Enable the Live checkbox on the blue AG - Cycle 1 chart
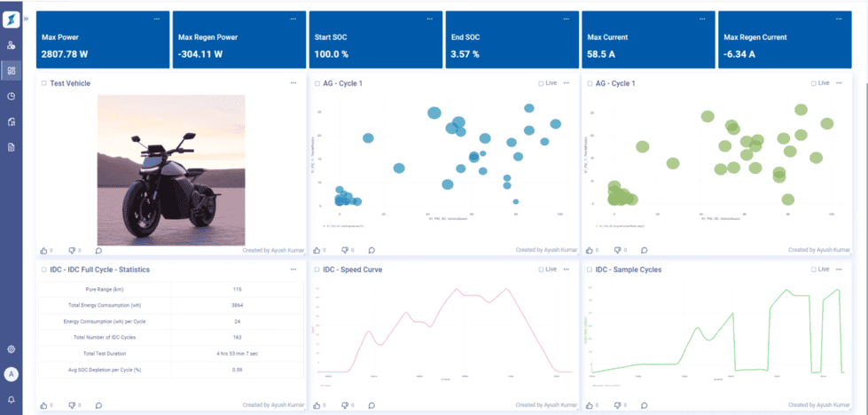868x415 pixels. (x=542, y=83)
